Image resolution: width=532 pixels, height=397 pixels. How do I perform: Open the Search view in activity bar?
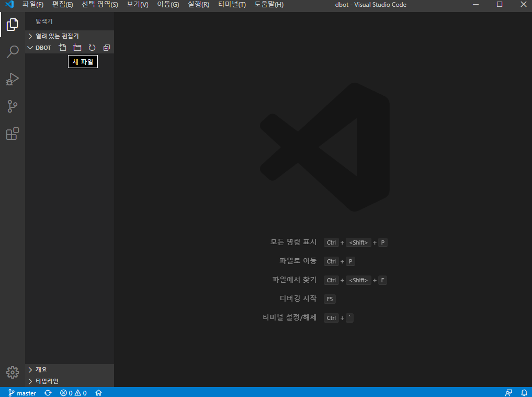point(12,52)
